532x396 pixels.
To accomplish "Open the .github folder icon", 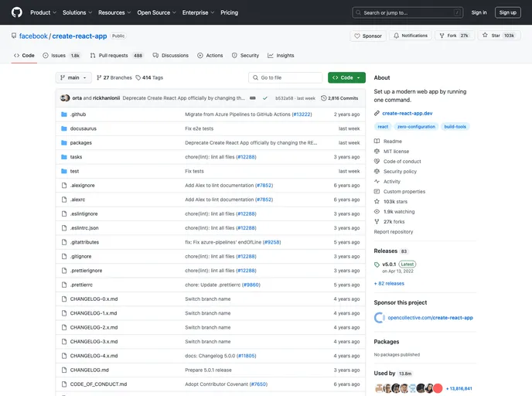I will [x=63, y=114].
